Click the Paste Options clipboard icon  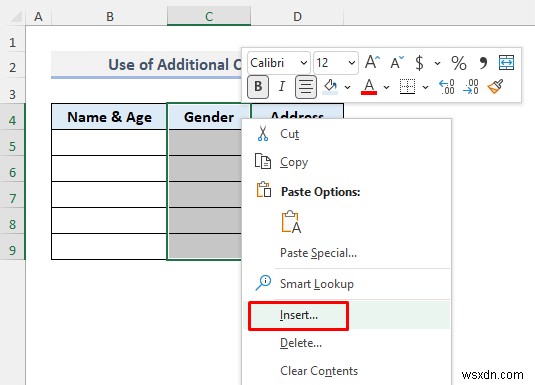click(263, 190)
